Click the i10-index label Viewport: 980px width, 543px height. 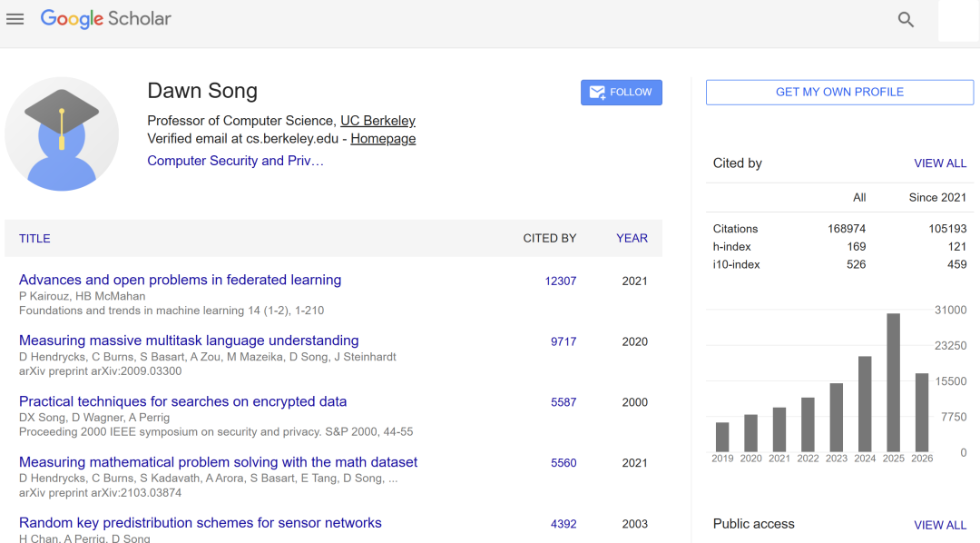coord(736,264)
